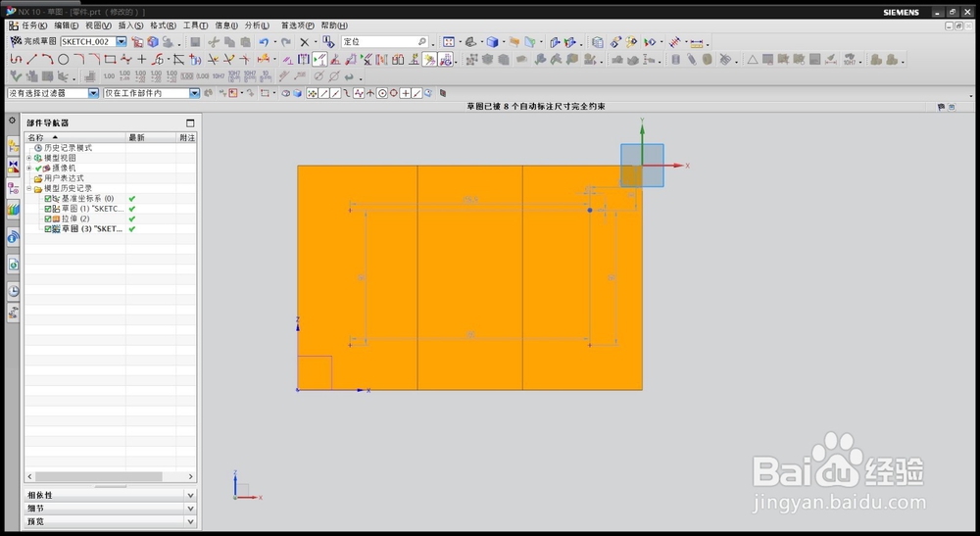Select the Quick Trim tool
This screenshot has width=980, height=536.
pos(213,60)
